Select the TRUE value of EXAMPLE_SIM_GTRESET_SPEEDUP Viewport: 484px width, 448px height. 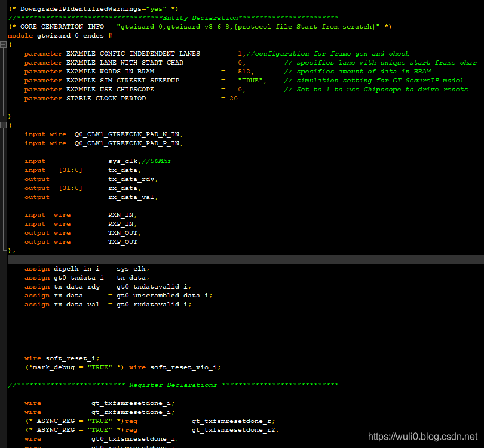point(250,80)
